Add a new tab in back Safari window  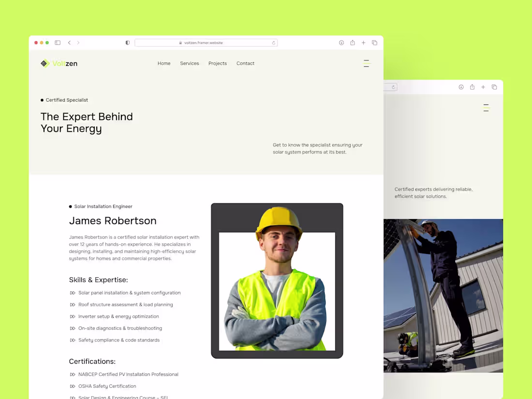pos(483,87)
